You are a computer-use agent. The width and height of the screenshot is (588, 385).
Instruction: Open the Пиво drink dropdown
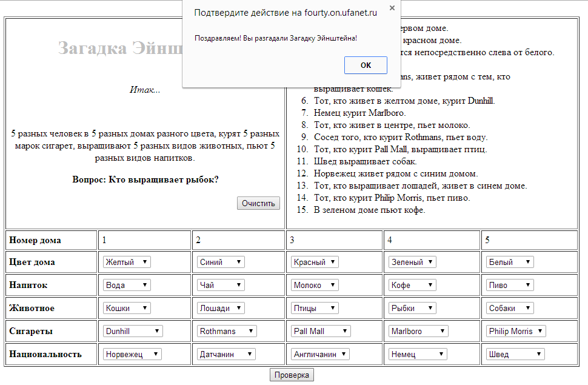tap(510, 285)
